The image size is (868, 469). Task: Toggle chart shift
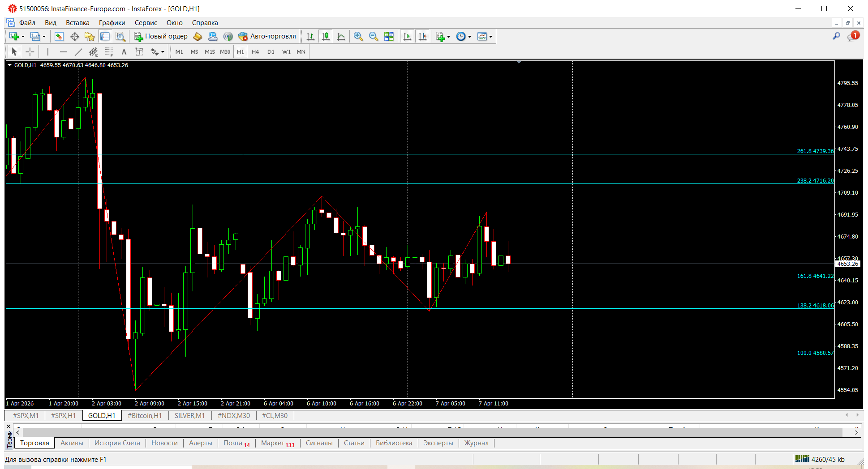(422, 37)
